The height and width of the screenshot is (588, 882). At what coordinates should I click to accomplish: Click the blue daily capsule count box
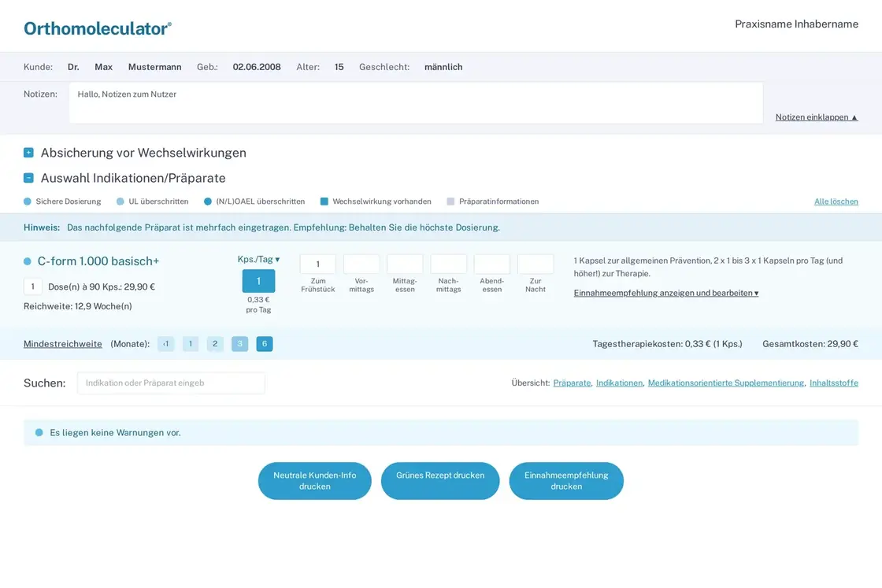coord(259,281)
